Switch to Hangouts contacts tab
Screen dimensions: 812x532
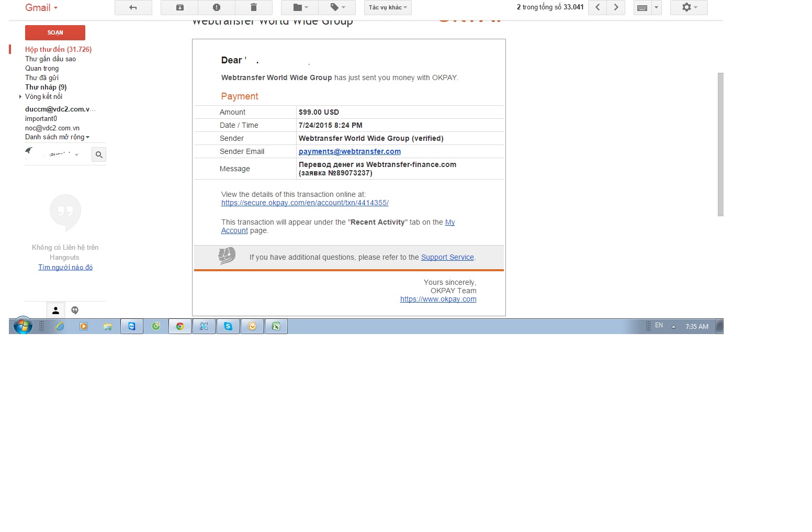(x=55, y=310)
